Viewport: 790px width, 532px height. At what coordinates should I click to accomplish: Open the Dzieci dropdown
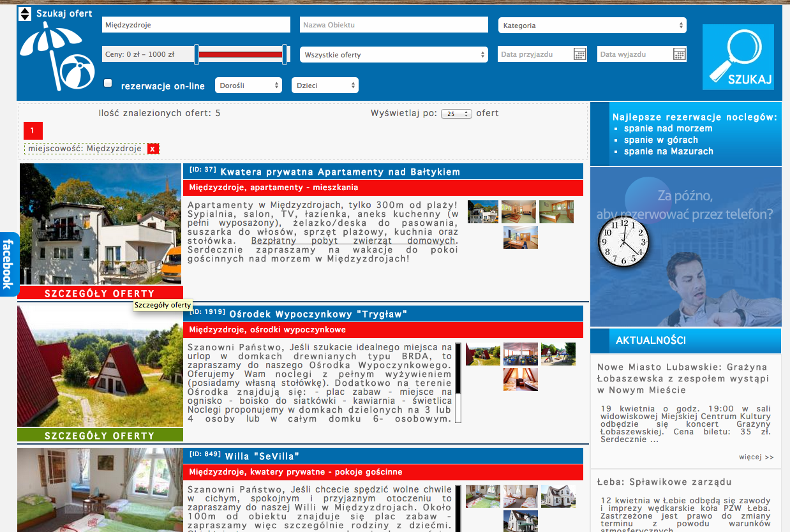[x=324, y=85]
